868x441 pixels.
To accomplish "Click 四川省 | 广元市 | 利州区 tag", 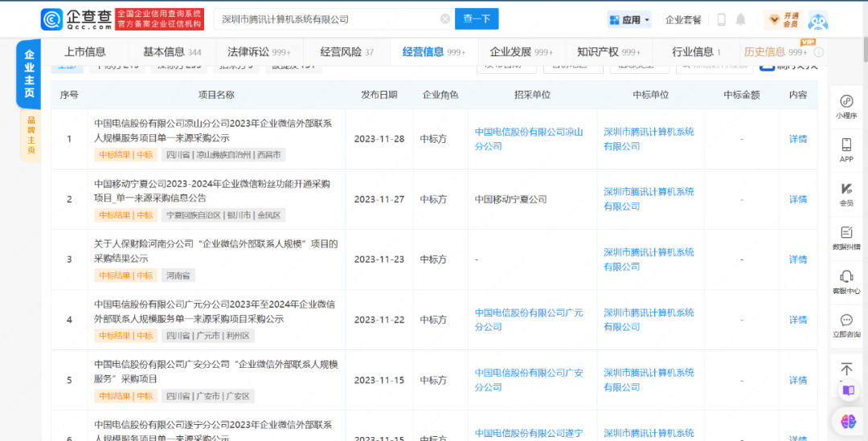I will [x=208, y=336].
